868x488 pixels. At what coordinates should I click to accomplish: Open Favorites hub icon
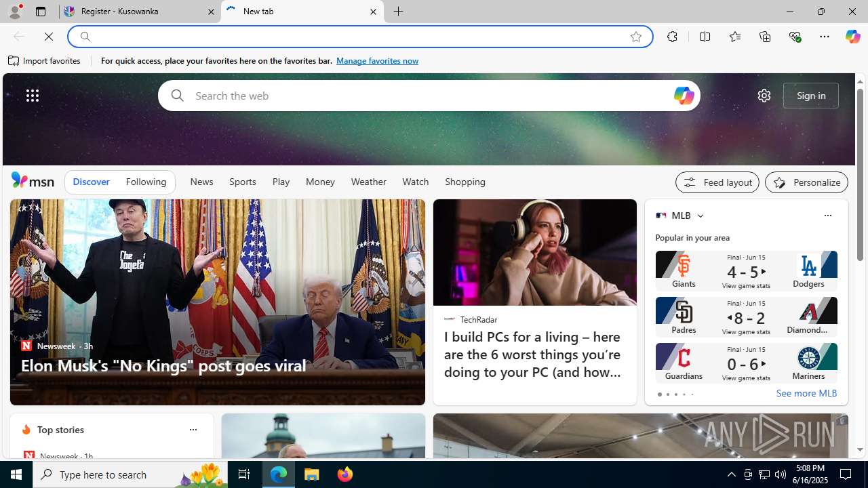pyautogui.click(x=735, y=37)
